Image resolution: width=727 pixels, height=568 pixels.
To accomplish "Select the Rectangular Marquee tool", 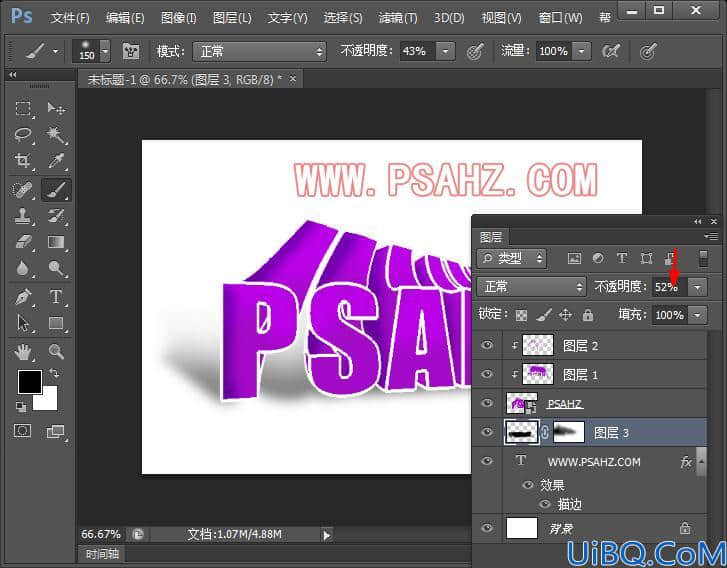I will pos(23,108).
